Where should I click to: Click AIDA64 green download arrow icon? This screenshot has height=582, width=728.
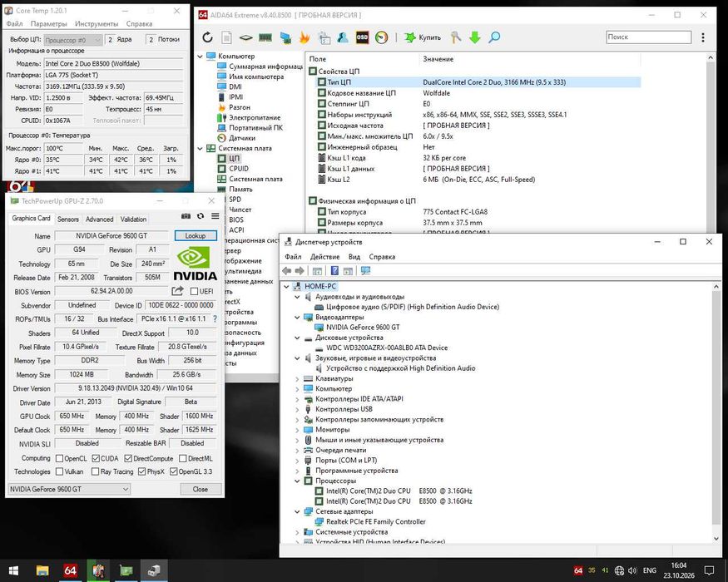(474, 37)
